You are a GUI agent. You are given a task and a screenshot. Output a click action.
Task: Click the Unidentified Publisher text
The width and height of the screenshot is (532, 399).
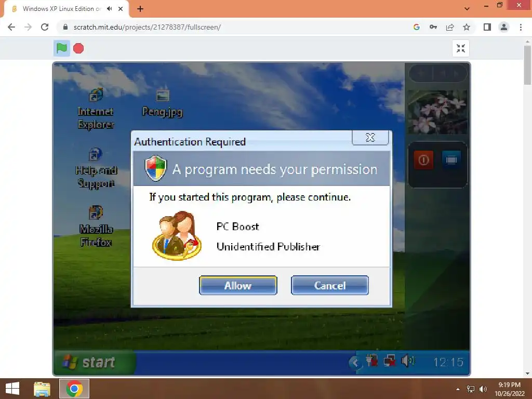click(268, 247)
